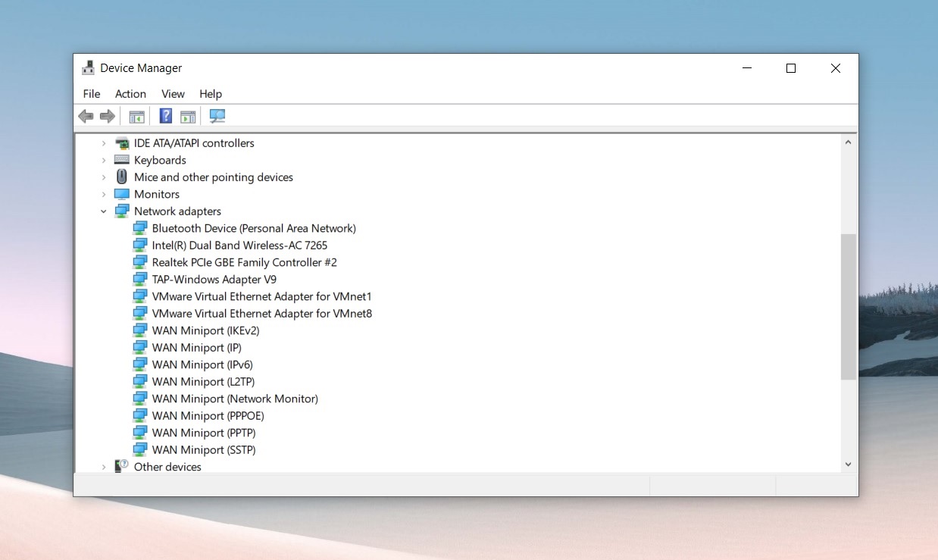This screenshot has width=938, height=560.
Task: Click the TAP-Windows Adapter V9 icon
Action: [139, 279]
